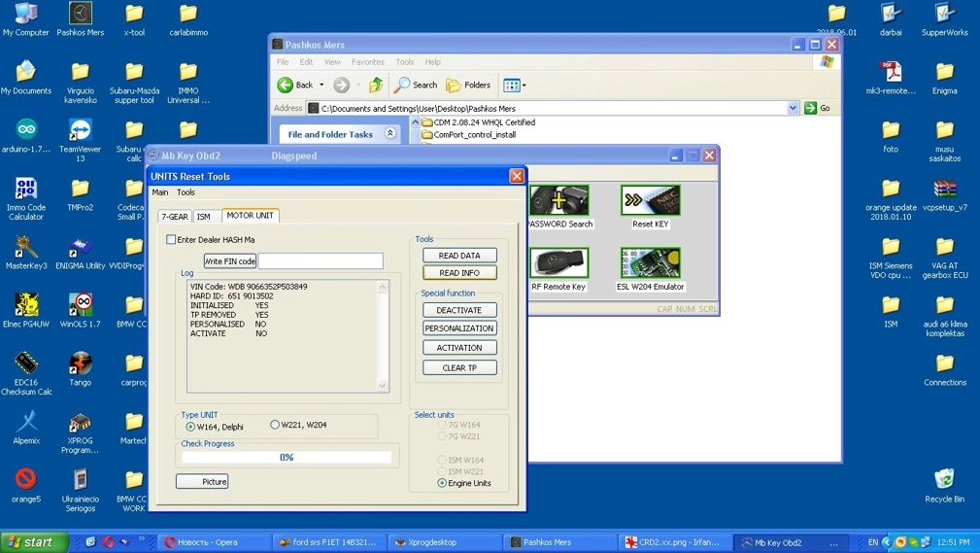Click the Log scrollbar up arrow
The height and width of the screenshot is (553, 980).
click(383, 287)
